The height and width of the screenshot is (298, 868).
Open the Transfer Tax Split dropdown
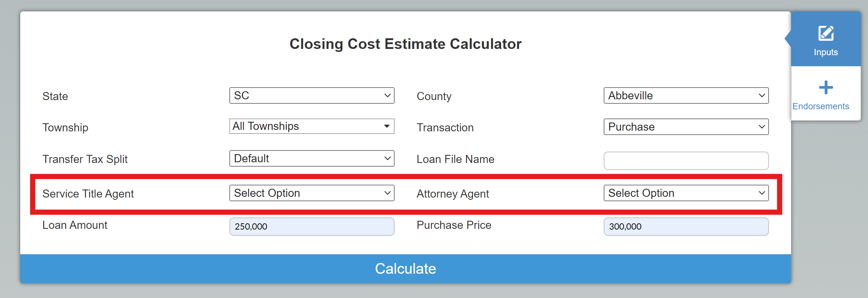pos(312,159)
